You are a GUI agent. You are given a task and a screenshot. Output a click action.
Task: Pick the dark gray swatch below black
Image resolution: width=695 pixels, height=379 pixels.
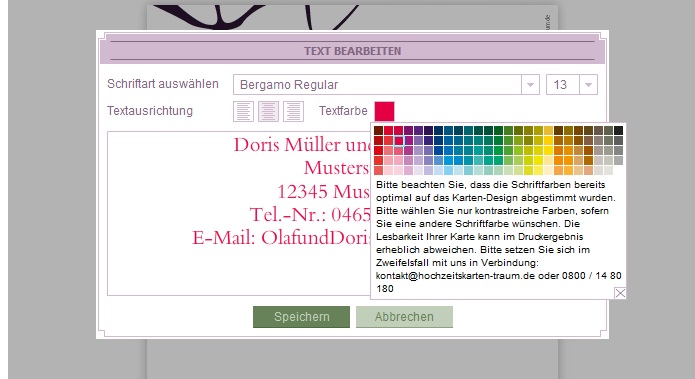[x=618, y=141]
